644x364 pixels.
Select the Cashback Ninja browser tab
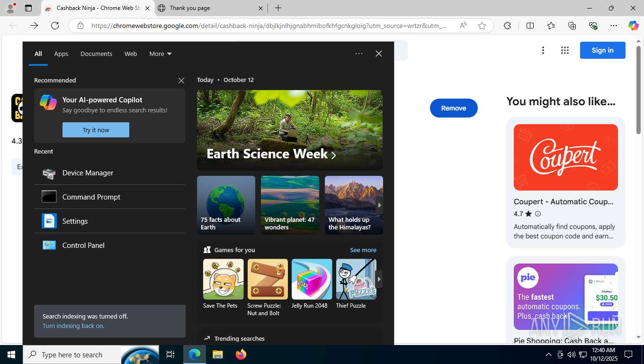[x=98, y=8]
